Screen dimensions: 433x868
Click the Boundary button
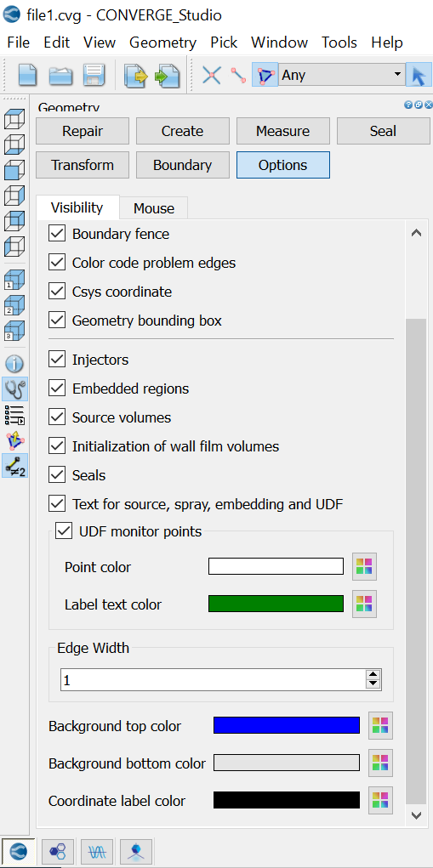[x=183, y=165]
